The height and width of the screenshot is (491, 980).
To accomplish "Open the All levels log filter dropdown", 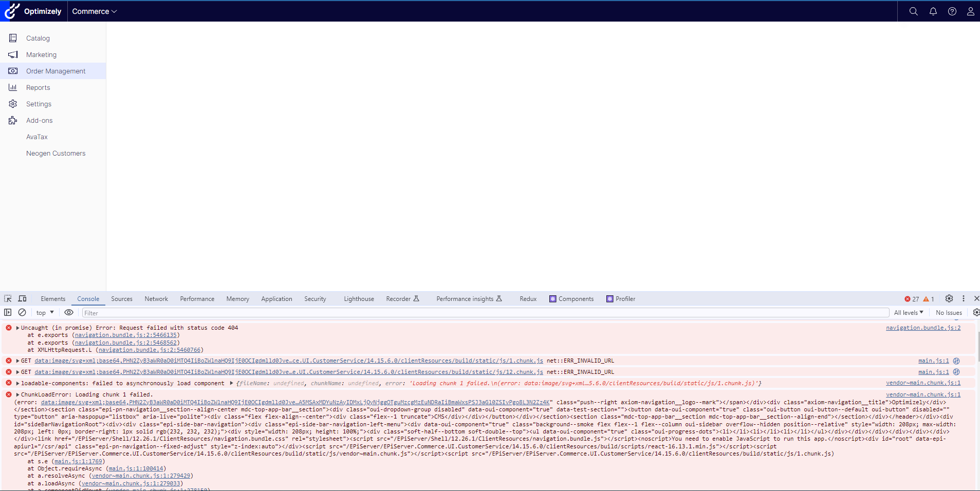I will (x=908, y=313).
